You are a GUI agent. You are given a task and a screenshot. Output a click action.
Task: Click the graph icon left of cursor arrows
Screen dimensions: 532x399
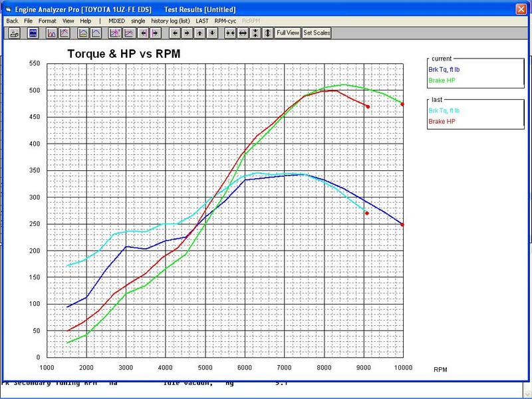coord(128,33)
